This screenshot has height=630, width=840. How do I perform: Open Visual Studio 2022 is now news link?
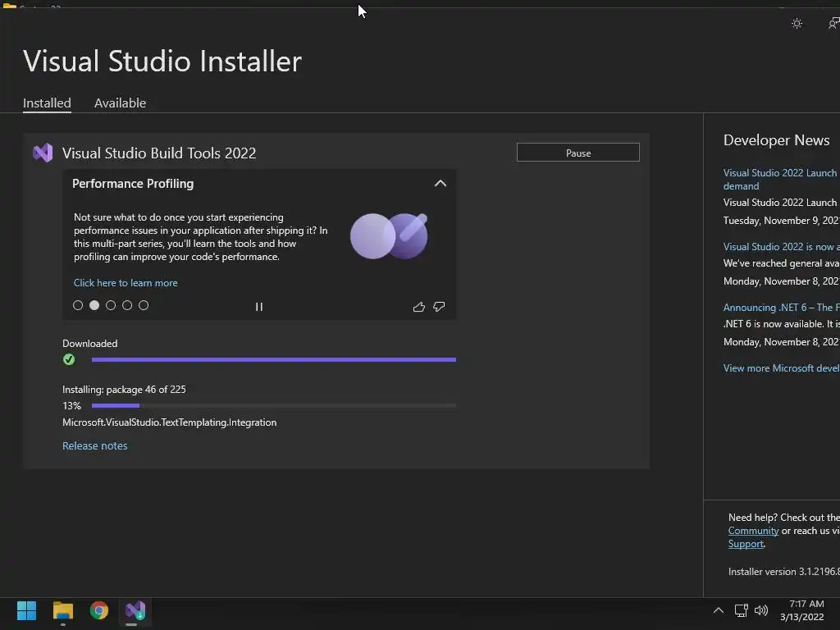[x=782, y=247]
